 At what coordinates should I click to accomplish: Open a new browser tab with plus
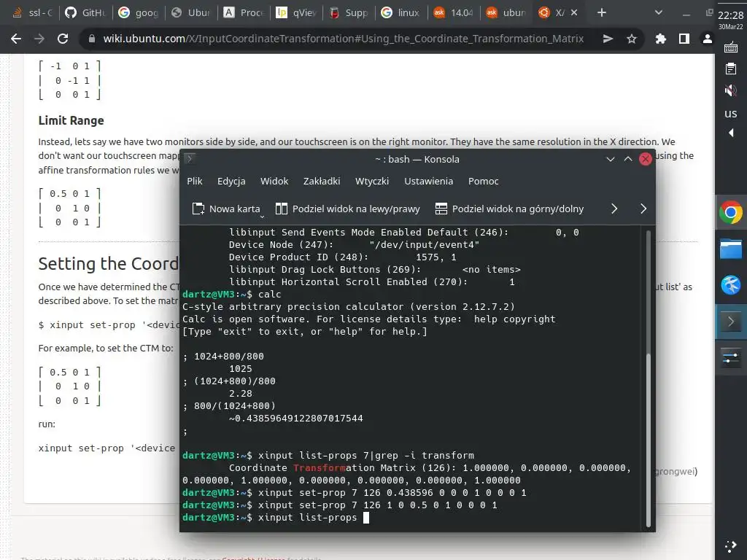point(602,13)
